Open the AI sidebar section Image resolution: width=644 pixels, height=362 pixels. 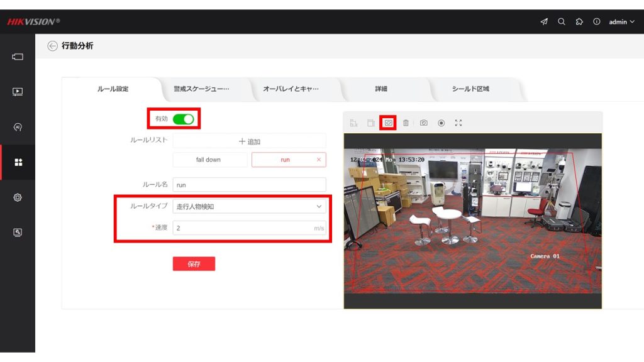[x=18, y=127]
